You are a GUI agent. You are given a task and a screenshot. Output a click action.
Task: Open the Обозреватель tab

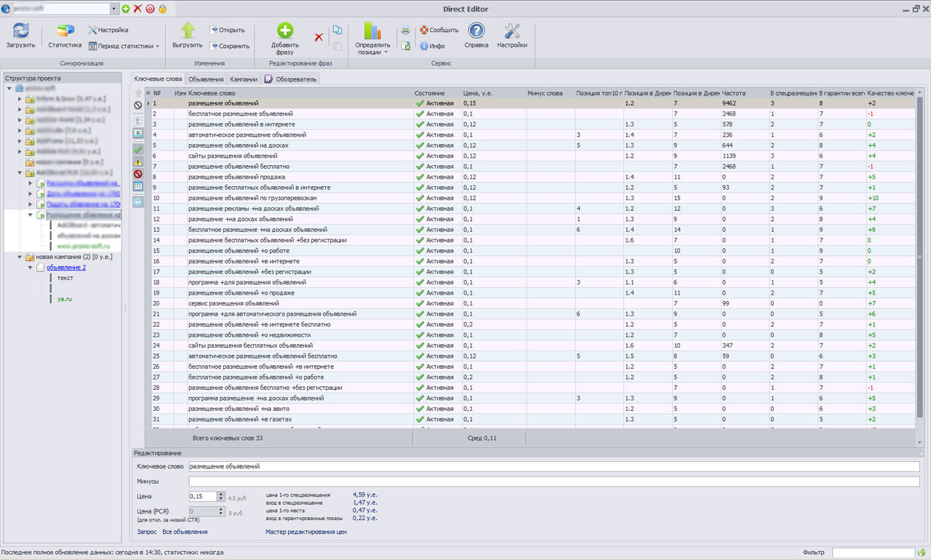pos(290,79)
